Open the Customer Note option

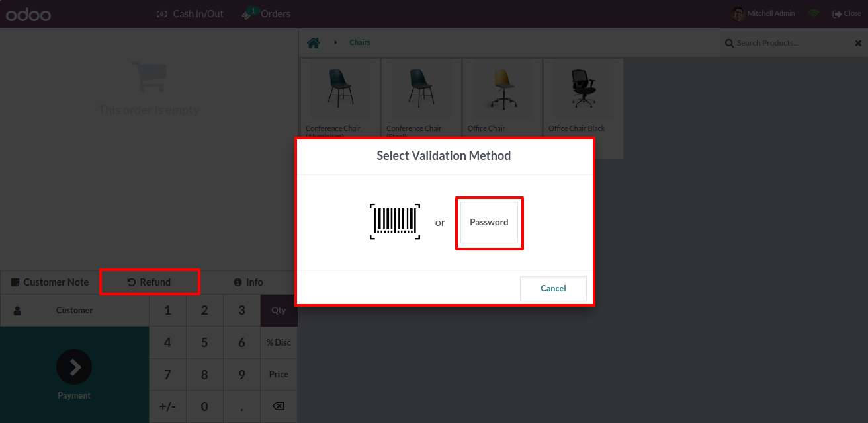tap(50, 282)
